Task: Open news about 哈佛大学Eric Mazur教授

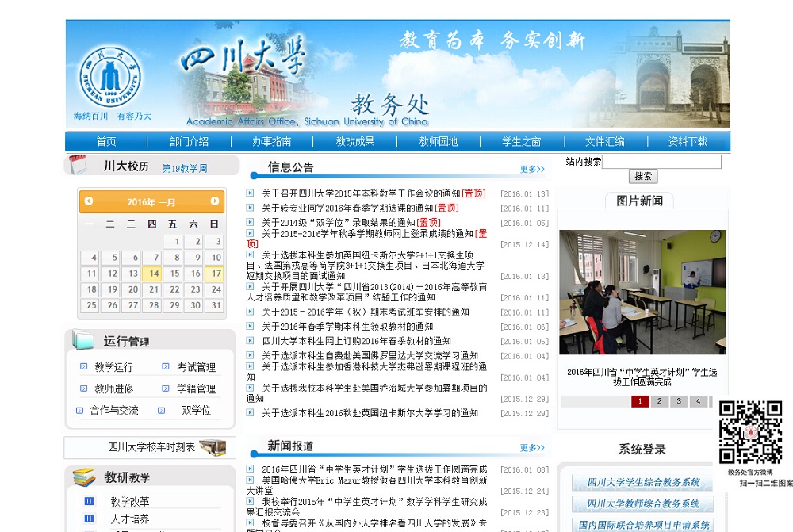Action: [366, 485]
